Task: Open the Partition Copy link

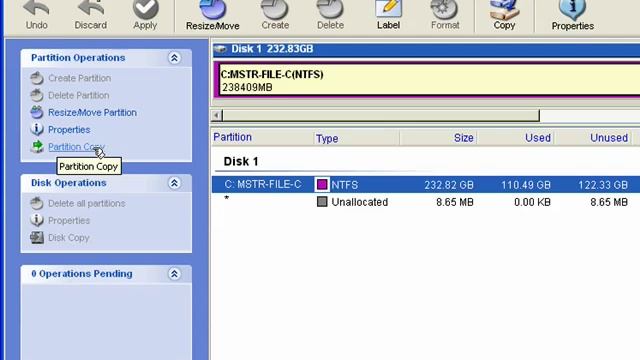Action: (x=76, y=147)
